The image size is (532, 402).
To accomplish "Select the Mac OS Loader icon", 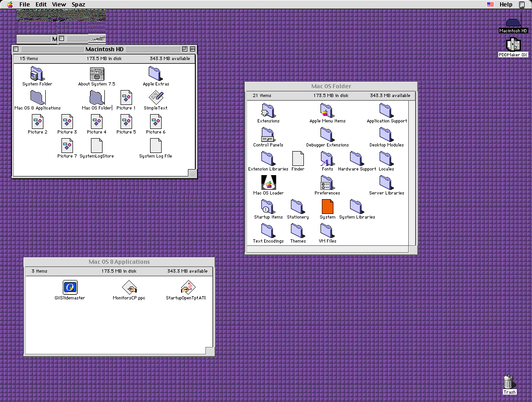I will pos(268,183).
